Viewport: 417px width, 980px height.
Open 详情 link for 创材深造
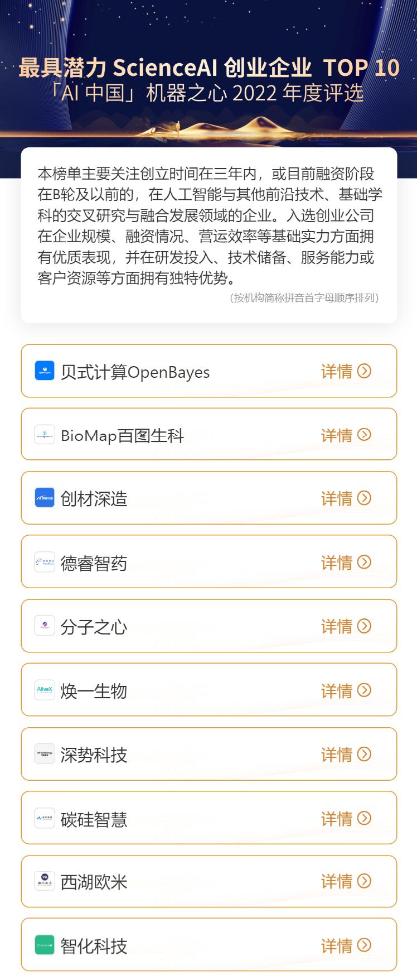pyautogui.click(x=346, y=498)
